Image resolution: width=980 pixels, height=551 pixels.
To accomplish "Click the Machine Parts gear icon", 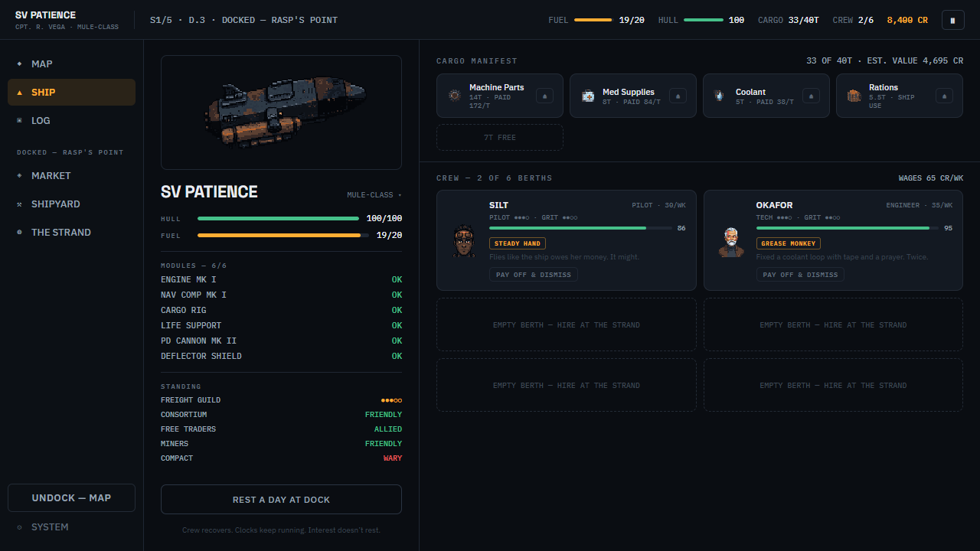I will tap(455, 96).
